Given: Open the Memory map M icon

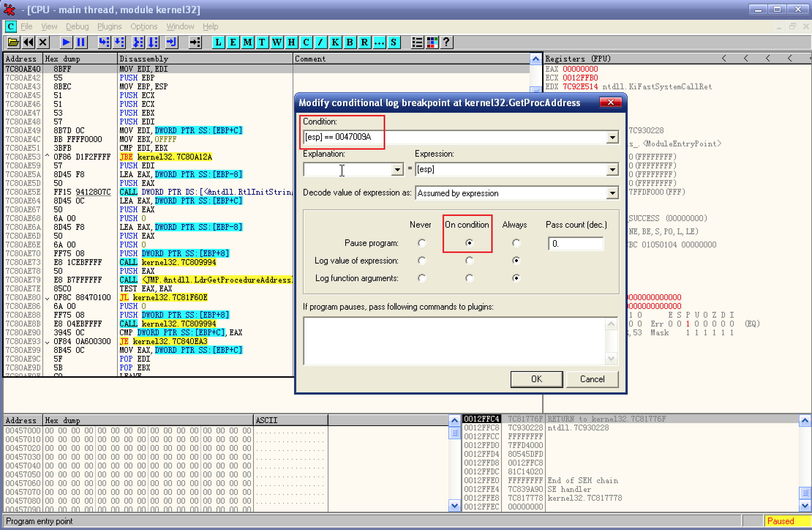Looking at the screenshot, I should 248,42.
